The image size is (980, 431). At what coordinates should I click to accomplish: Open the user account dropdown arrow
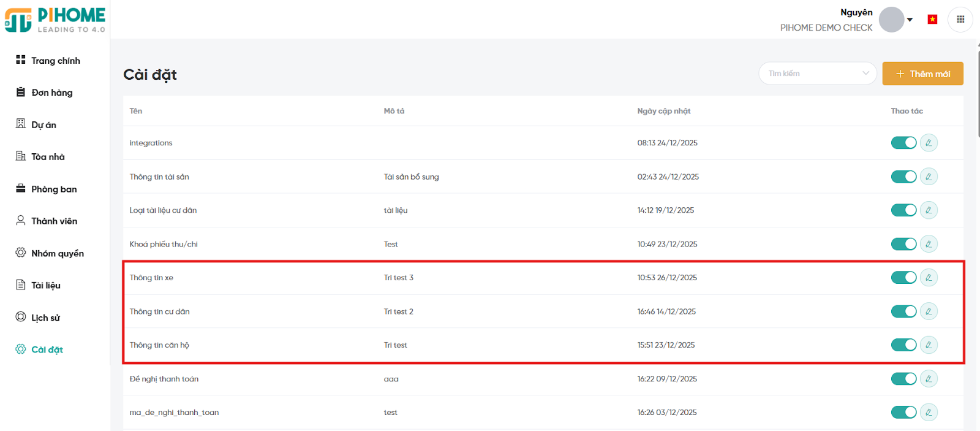click(910, 20)
